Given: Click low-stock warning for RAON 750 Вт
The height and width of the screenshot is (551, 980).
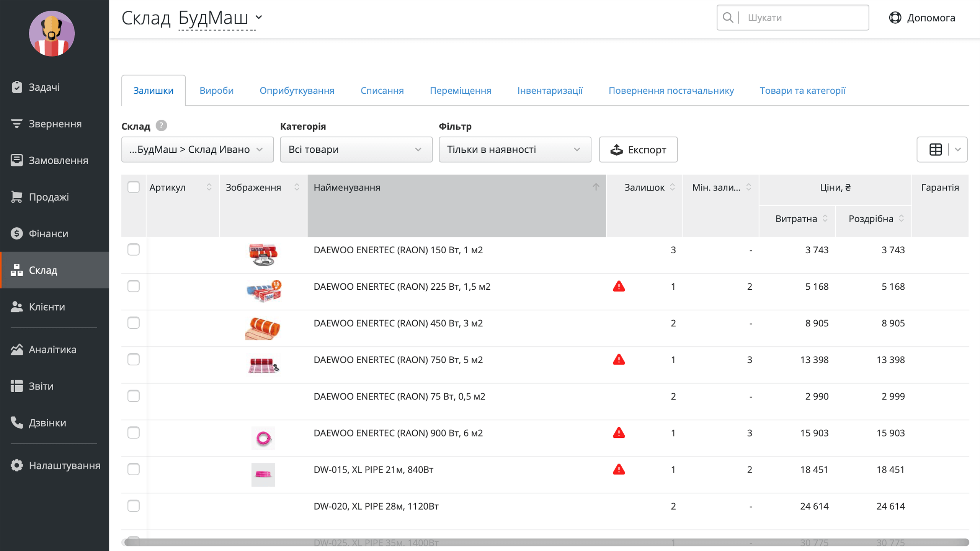Looking at the screenshot, I should [x=619, y=360].
